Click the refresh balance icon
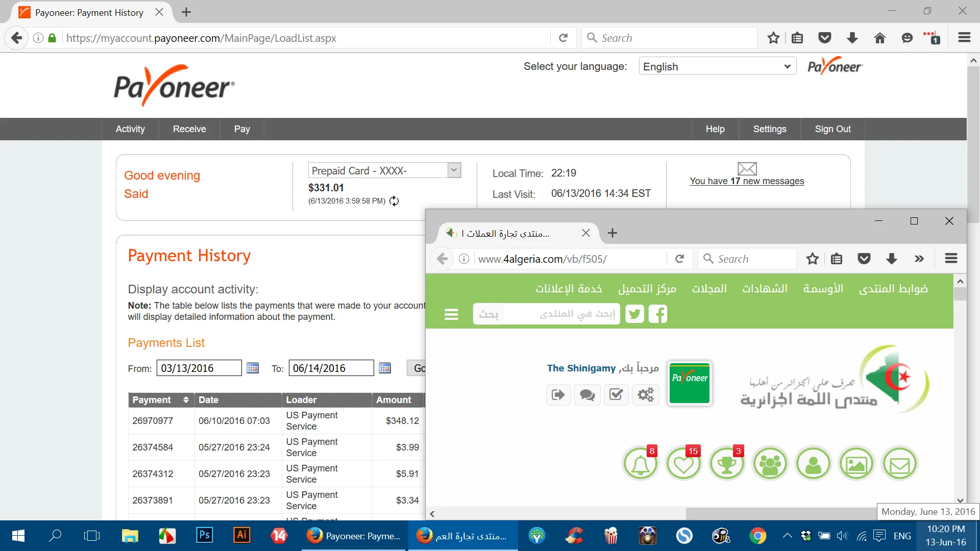This screenshot has width=980, height=551. pos(394,201)
